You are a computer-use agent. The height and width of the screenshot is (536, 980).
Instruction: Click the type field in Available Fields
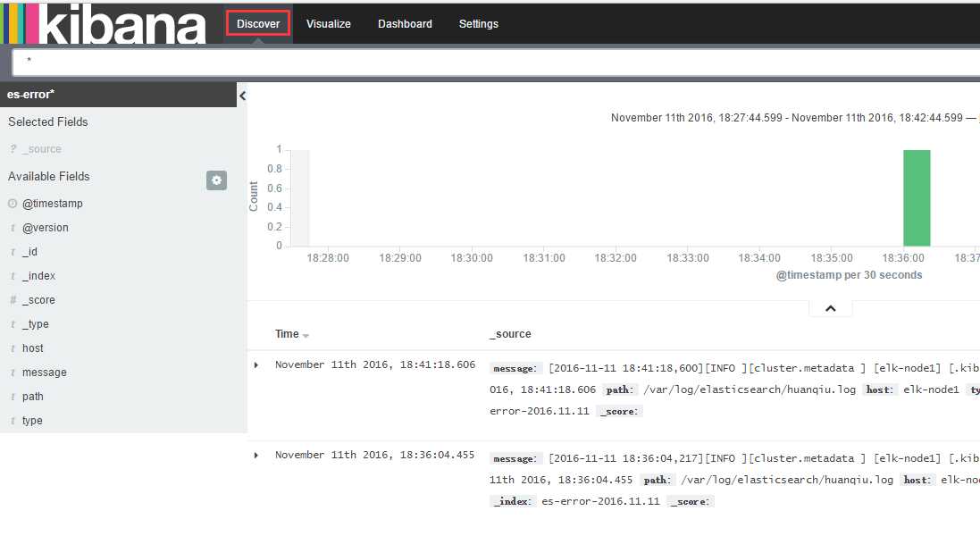pyautogui.click(x=32, y=421)
